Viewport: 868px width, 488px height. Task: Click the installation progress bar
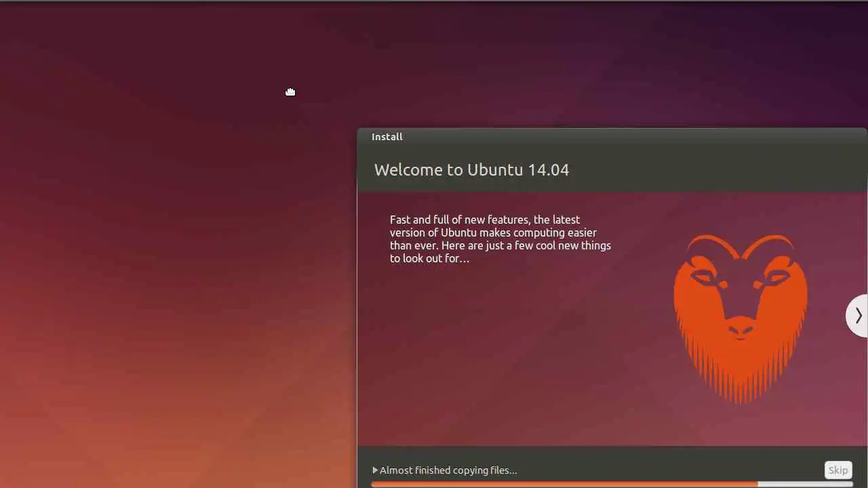click(612, 484)
